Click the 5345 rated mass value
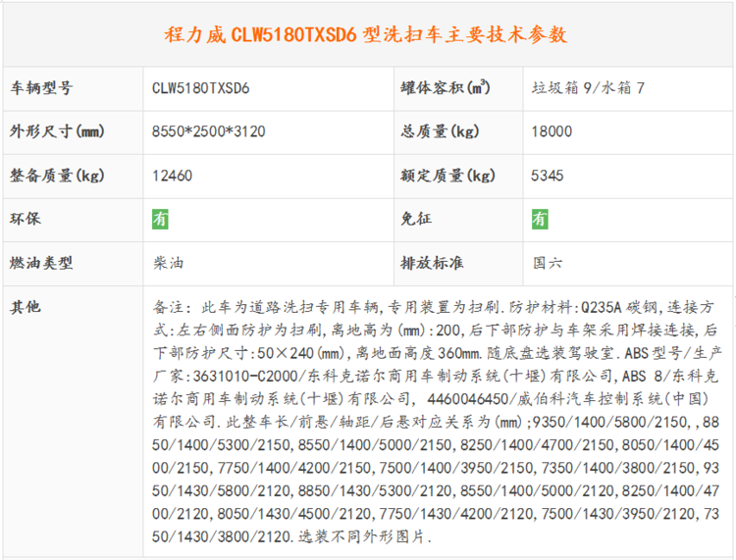736x560 pixels. coord(548,176)
